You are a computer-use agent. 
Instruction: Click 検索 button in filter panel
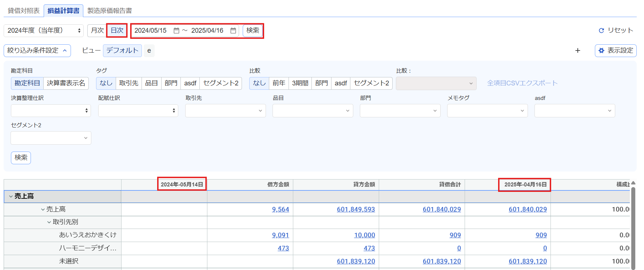click(21, 158)
